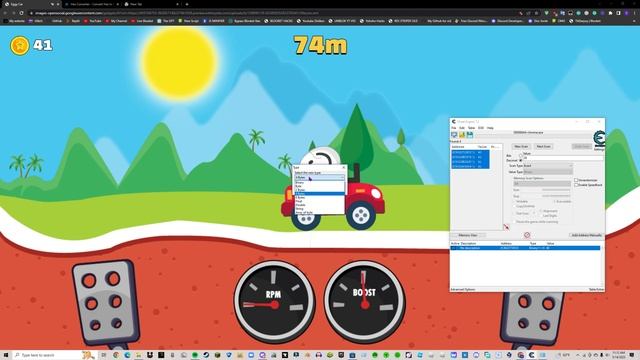Open the Windows Start menu
Viewport: 640px width, 360px height.
(x=6, y=355)
